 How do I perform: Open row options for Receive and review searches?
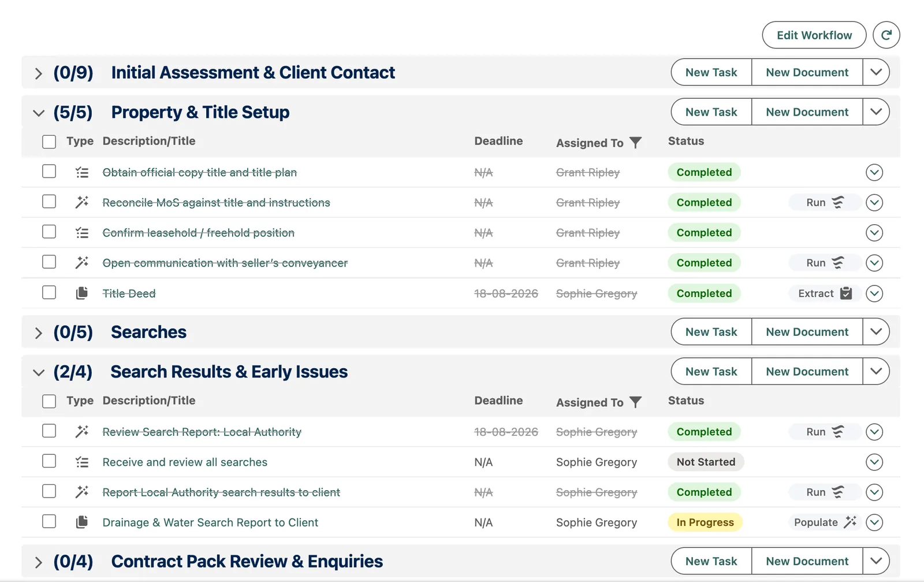tap(874, 462)
